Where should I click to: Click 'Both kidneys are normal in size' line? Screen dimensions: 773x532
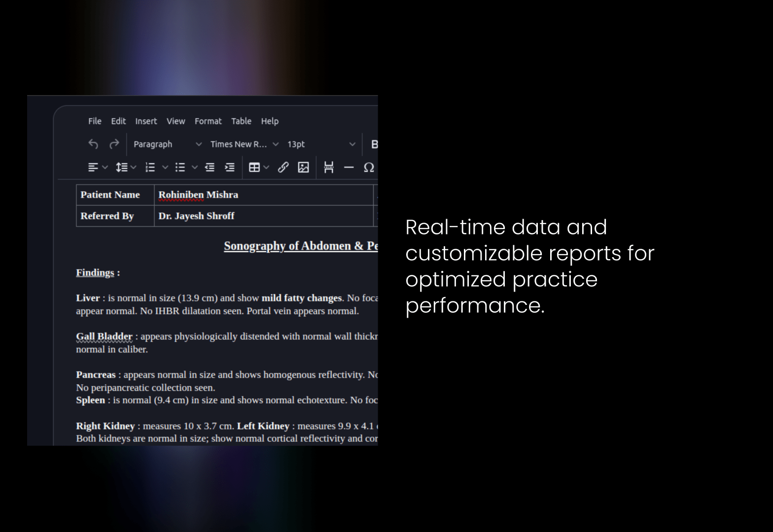point(227,438)
